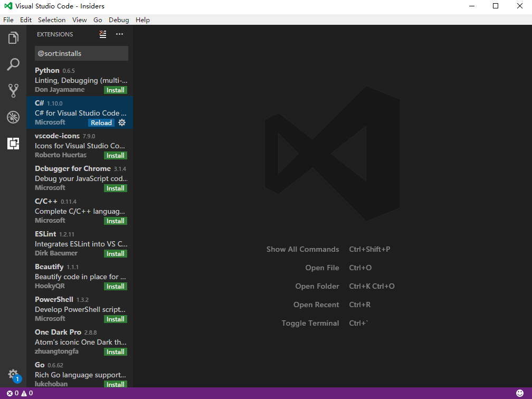The width and height of the screenshot is (532, 399).
Task: Open the Help menu
Action: tap(142, 20)
